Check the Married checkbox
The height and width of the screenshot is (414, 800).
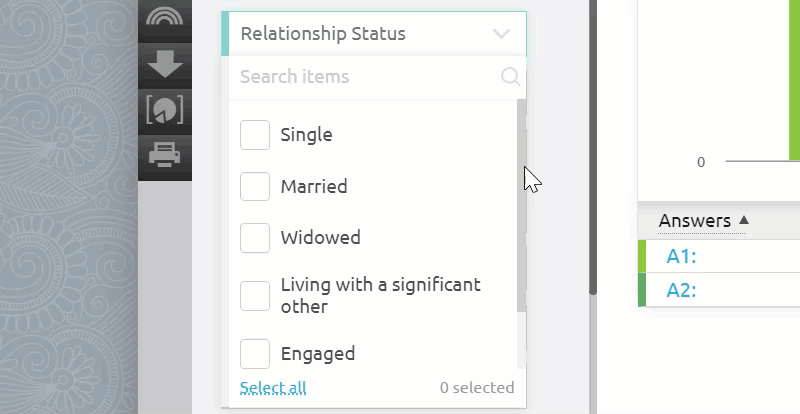255,186
